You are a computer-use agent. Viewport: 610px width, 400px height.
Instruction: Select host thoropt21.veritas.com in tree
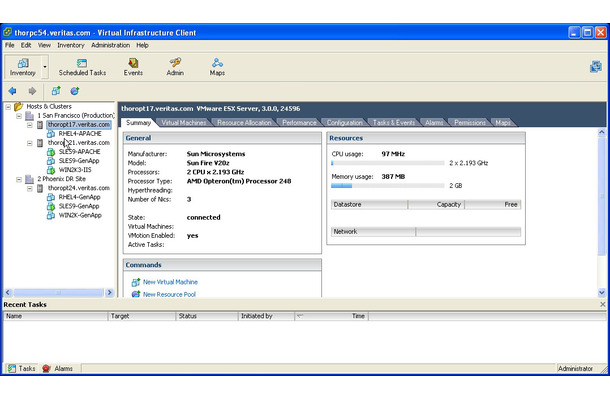tap(79, 142)
